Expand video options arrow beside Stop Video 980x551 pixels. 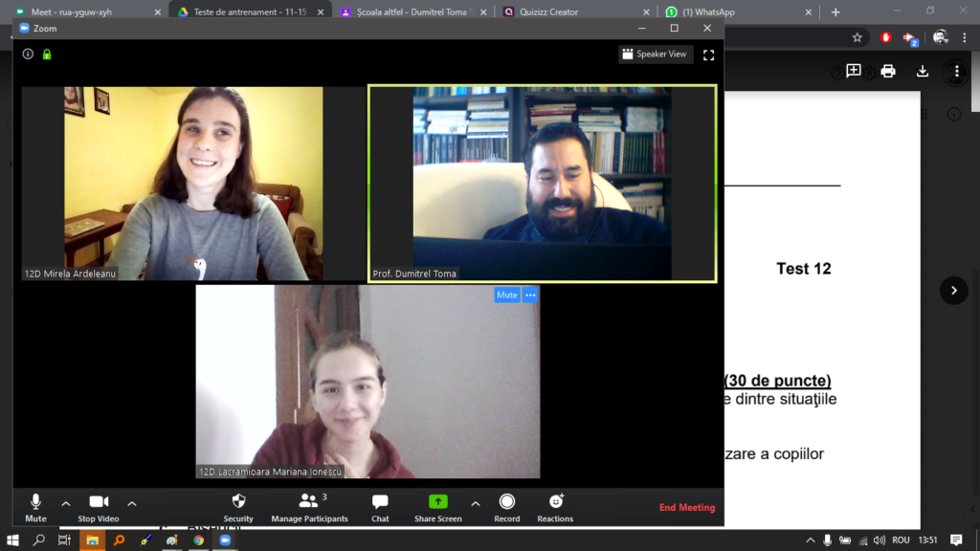point(132,503)
